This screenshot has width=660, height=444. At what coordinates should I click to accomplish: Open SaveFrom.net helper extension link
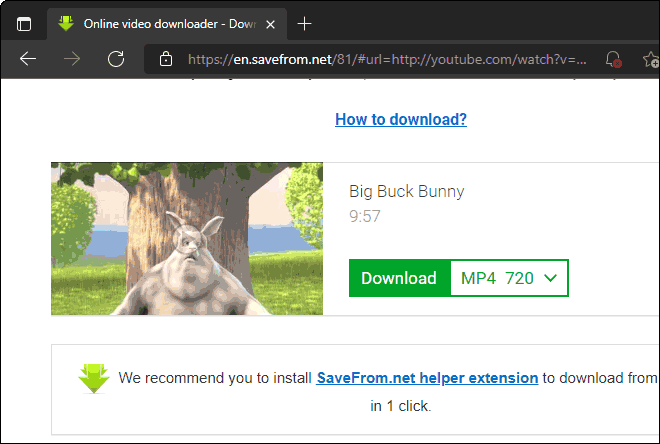click(427, 378)
